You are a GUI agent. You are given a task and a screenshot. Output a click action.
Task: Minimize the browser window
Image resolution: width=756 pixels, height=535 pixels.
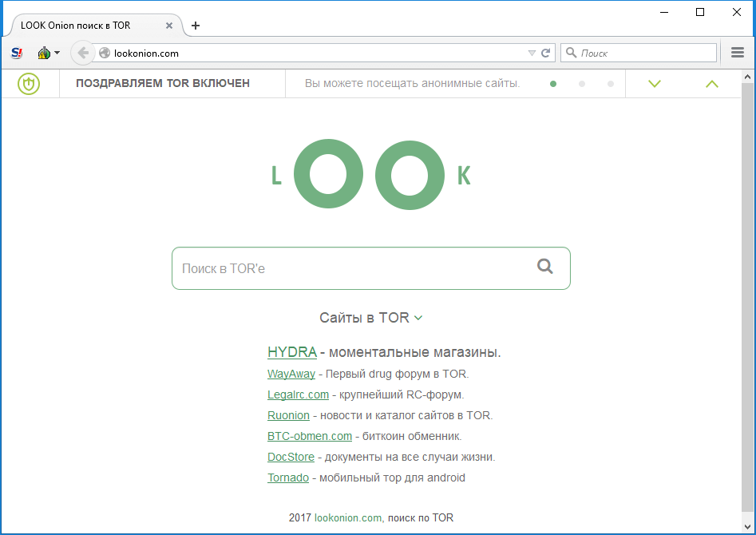[x=664, y=12]
